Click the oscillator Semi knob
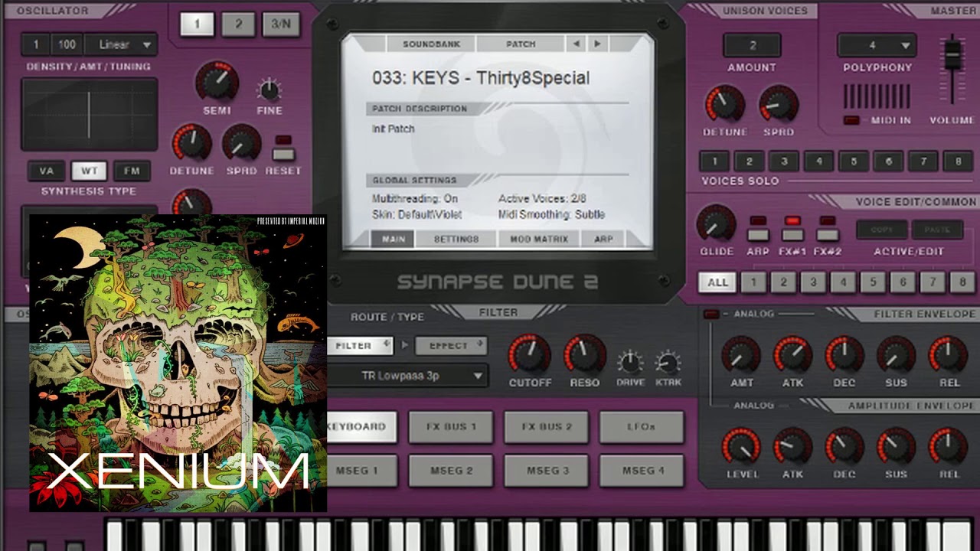 click(217, 81)
